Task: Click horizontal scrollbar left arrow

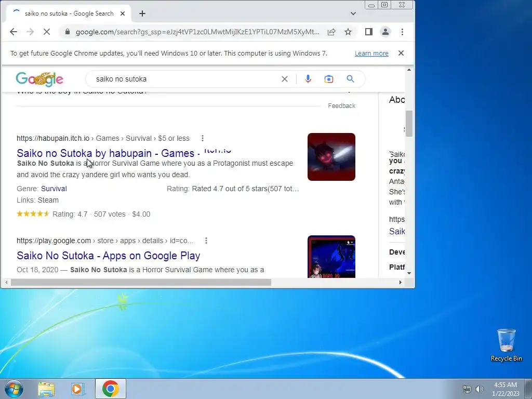Action: click(x=6, y=282)
